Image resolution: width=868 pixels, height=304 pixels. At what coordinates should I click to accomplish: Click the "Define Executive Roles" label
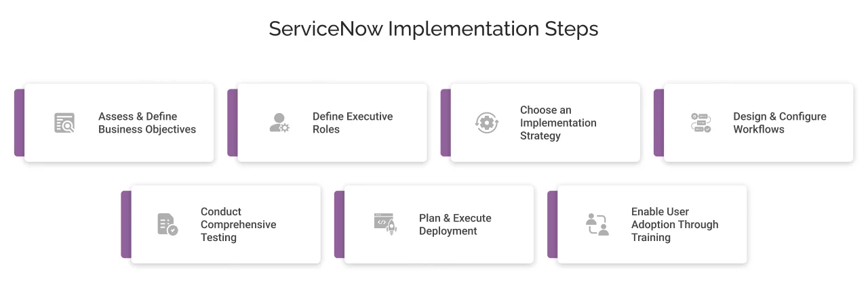coord(353,123)
